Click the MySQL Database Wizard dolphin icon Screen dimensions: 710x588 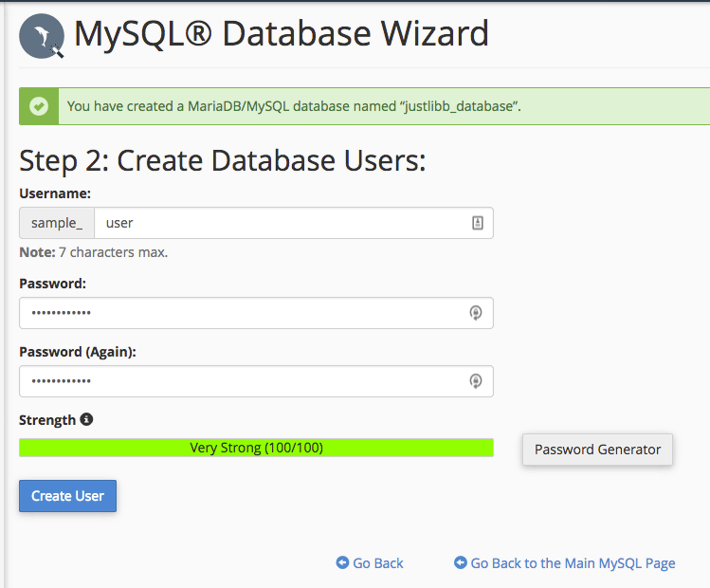(x=41, y=36)
